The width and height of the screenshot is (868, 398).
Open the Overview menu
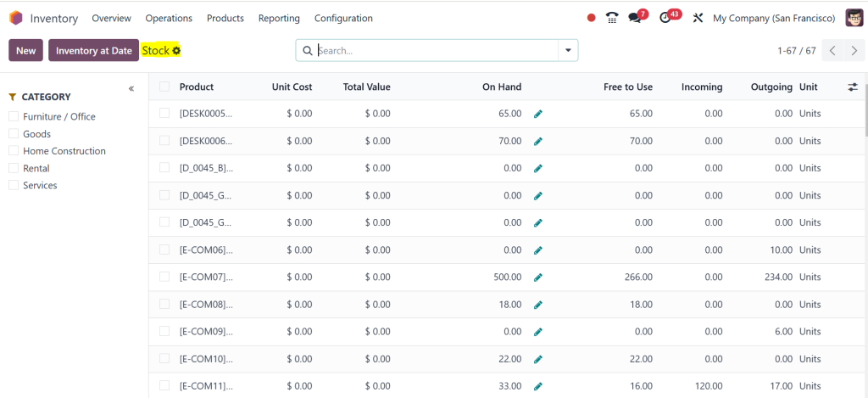pyautogui.click(x=111, y=19)
